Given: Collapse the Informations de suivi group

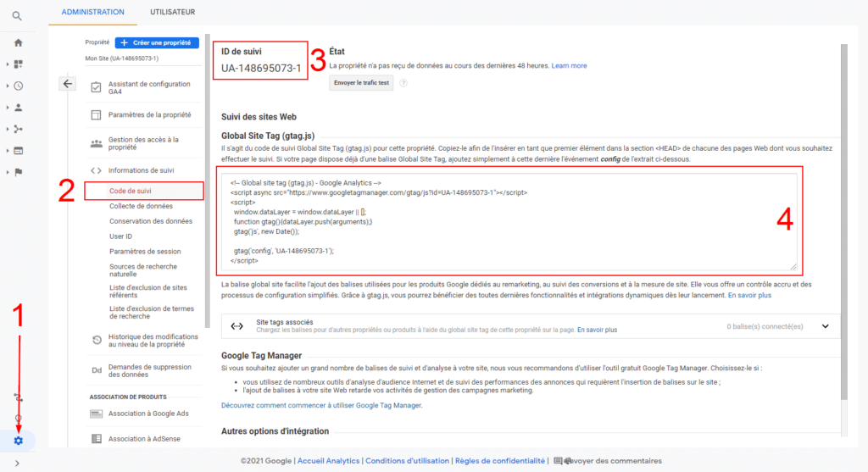Looking at the screenshot, I should 141,170.
